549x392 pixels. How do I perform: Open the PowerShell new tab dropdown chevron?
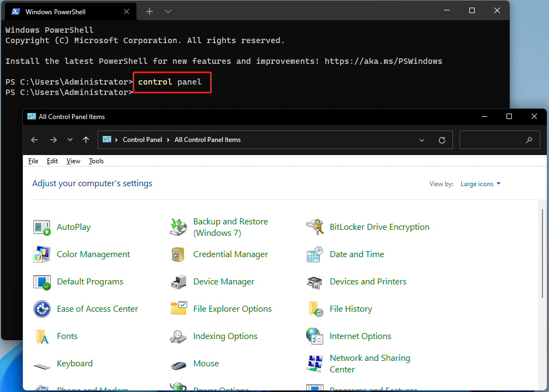coord(168,11)
